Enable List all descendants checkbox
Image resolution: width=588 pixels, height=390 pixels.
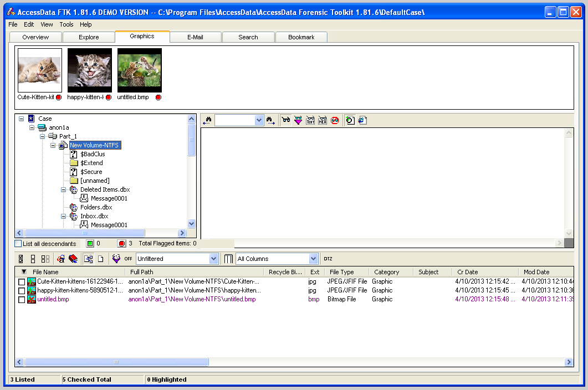18,243
